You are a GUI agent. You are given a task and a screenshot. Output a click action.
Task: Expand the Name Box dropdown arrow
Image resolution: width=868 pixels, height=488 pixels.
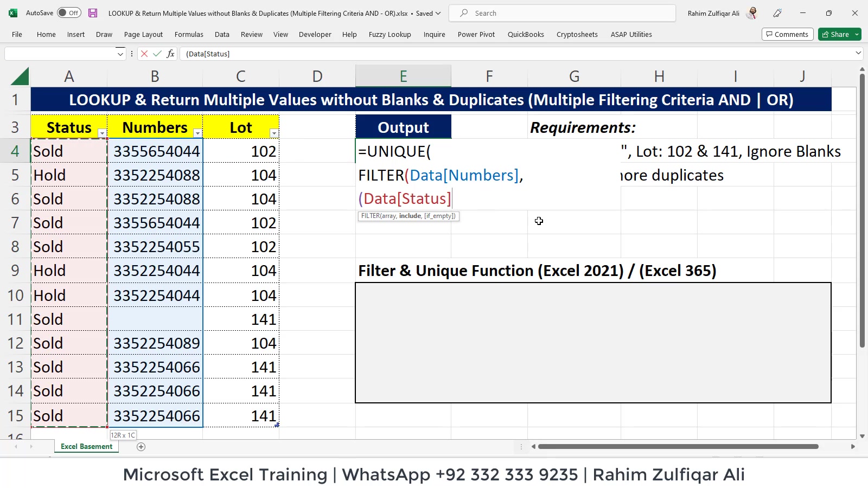tap(120, 54)
